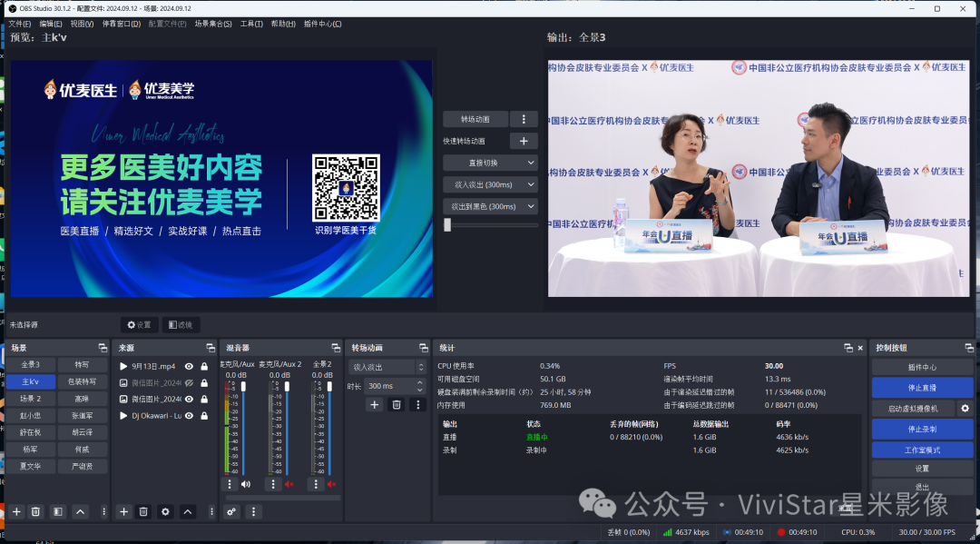Add a new scene with the plus icon
Viewport: 980px width, 544px height.
pos(17,511)
